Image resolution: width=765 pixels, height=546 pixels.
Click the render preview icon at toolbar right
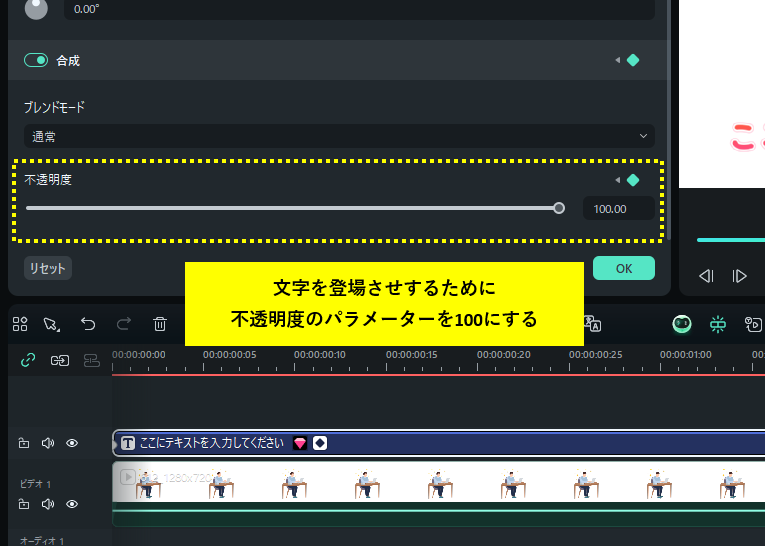click(x=753, y=324)
